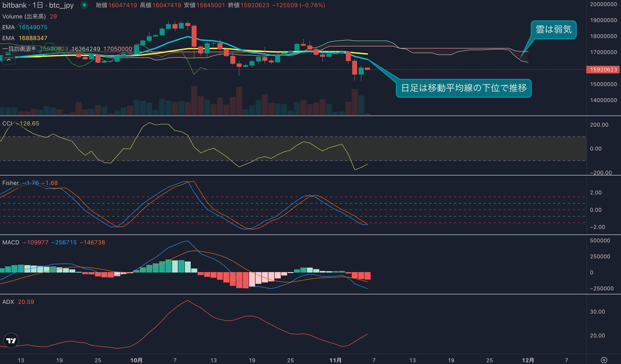Click the TradingView logo icon
621x364 pixels.
pos(11,341)
